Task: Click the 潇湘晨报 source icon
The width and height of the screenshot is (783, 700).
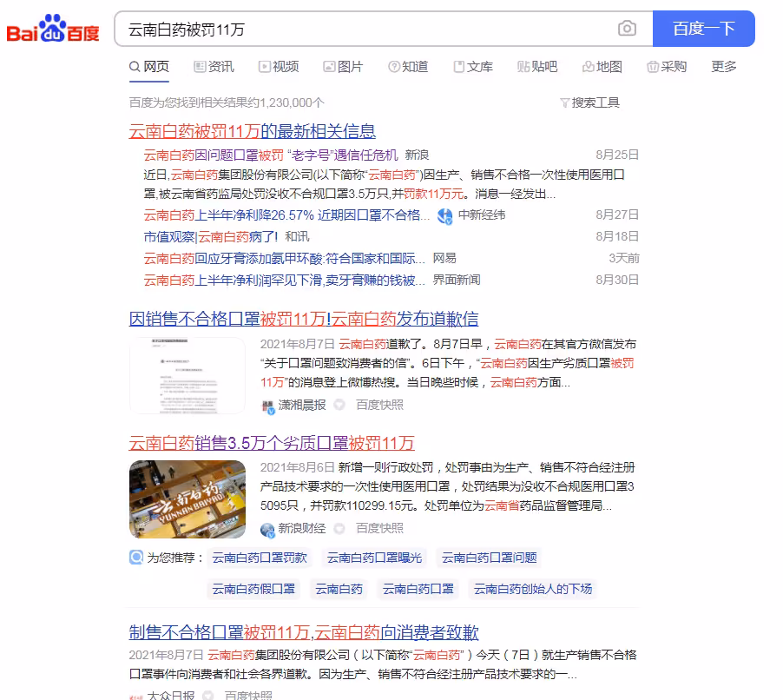Action: [x=268, y=406]
